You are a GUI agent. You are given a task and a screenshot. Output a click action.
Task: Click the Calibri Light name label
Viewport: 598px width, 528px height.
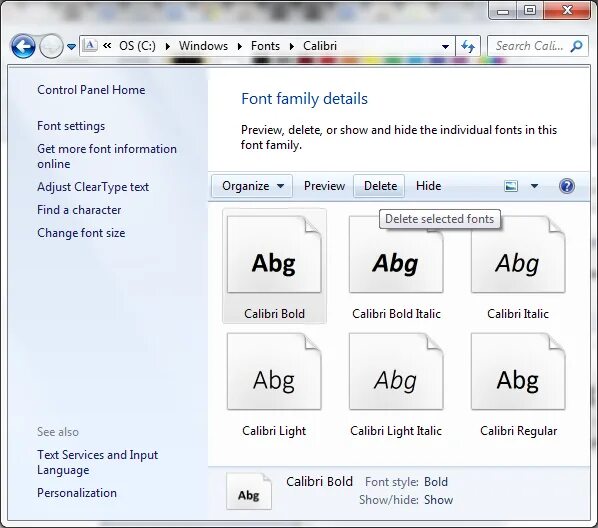point(274,431)
